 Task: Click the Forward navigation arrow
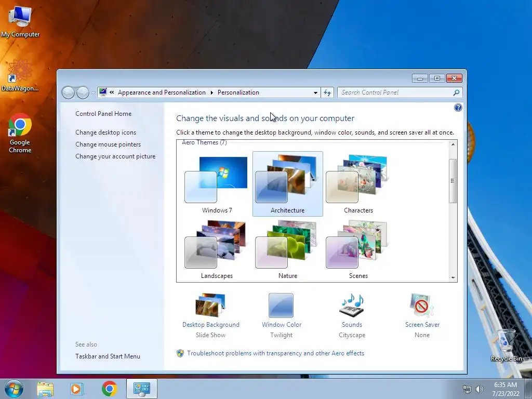[83, 92]
